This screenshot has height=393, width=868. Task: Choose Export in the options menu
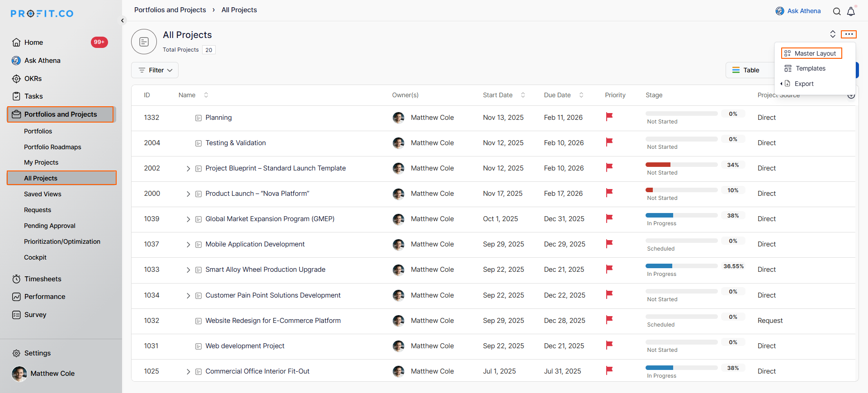coord(803,84)
